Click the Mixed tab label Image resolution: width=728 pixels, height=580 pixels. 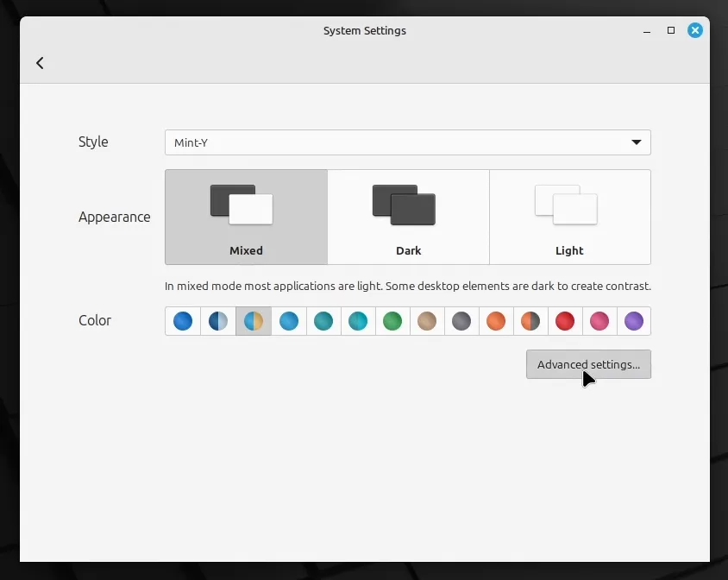tap(245, 250)
